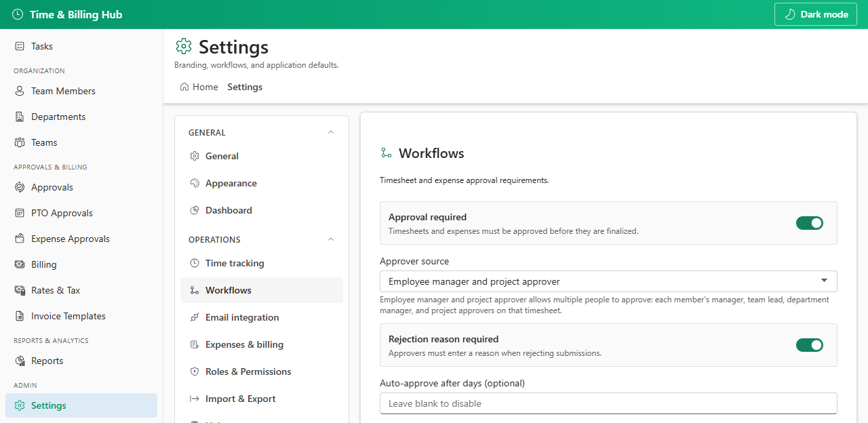
Task: Toggle the Approval required switch
Action: click(810, 223)
